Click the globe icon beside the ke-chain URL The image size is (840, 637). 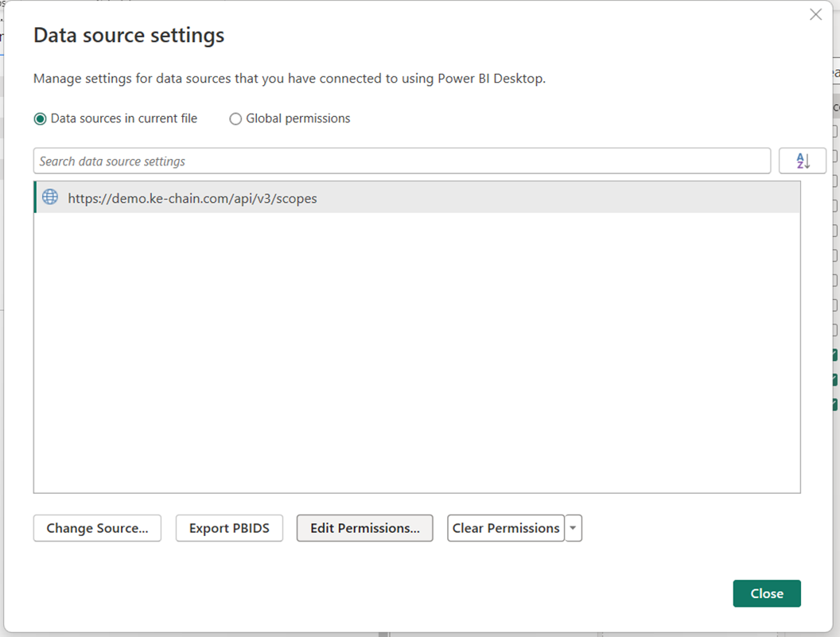[x=50, y=197]
